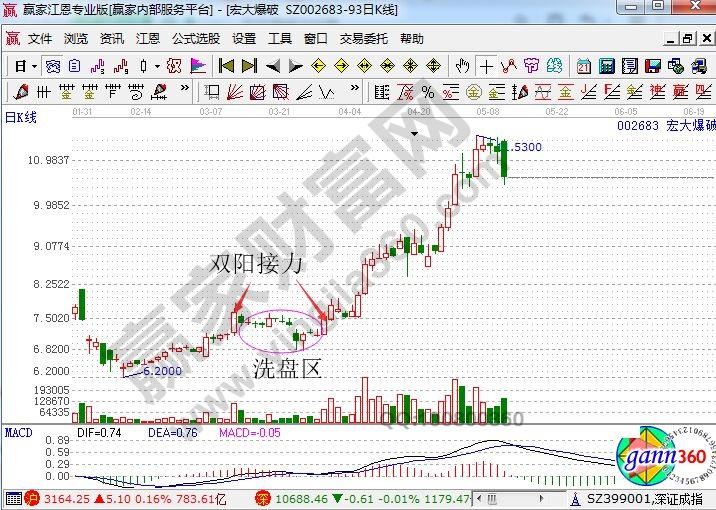Open the 公式选股 menu
Viewport: 716px width, 510px height.
pyautogui.click(x=195, y=39)
